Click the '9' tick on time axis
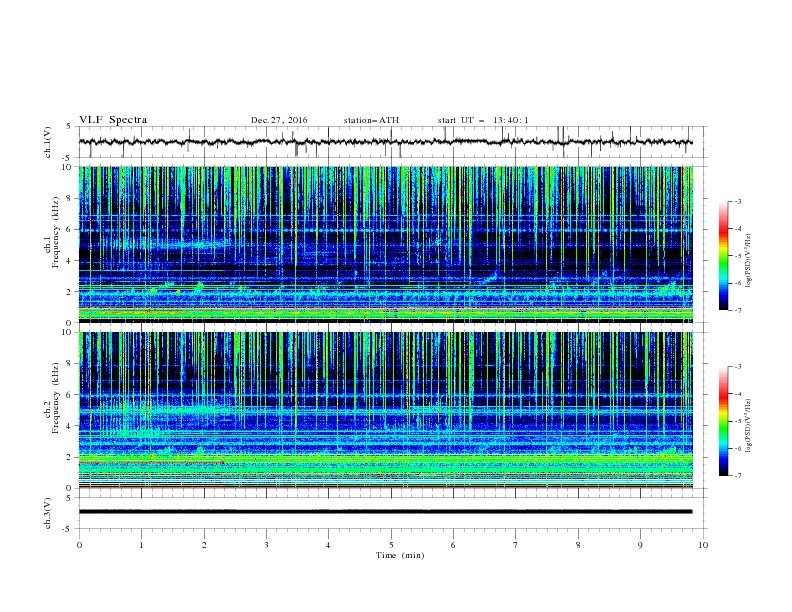792x612 pixels. 640,545
